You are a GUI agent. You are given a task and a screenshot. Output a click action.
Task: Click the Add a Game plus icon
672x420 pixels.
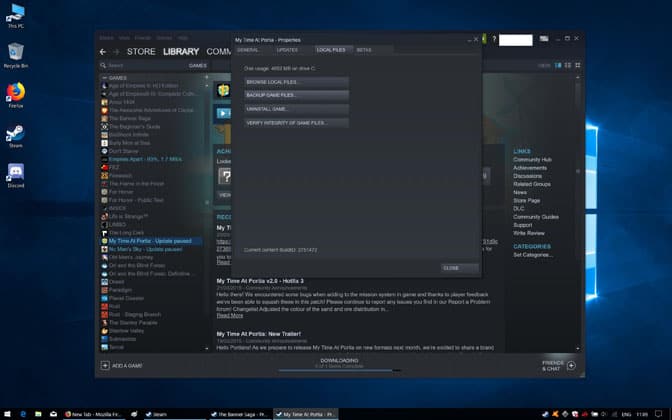point(105,366)
